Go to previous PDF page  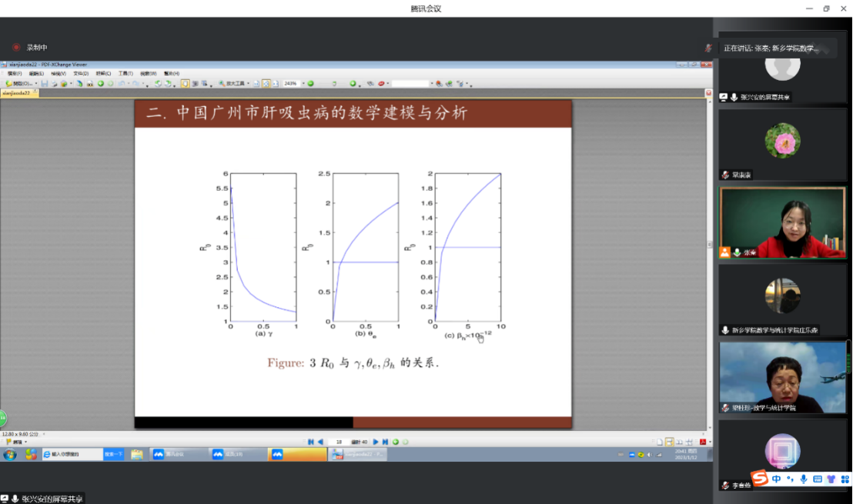[320, 442]
